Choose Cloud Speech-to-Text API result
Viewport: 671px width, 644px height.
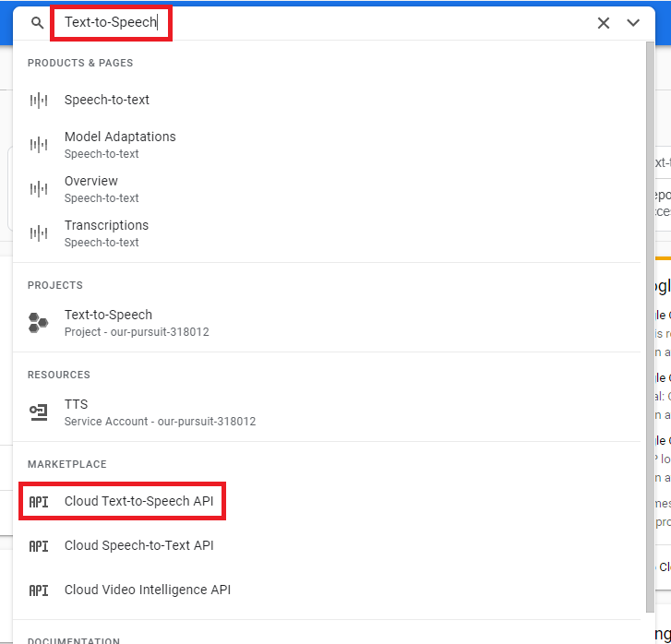click(x=138, y=545)
